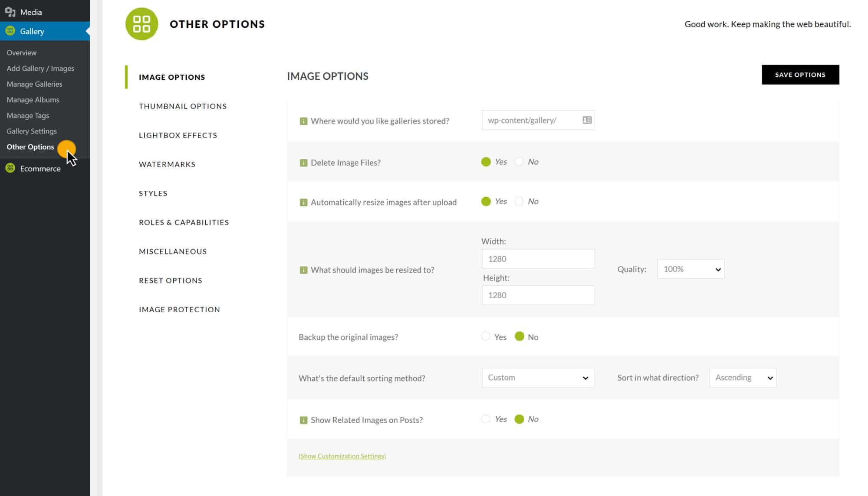Select Yes for Delete Image Files
This screenshot has height=496, width=868.
(486, 162)
